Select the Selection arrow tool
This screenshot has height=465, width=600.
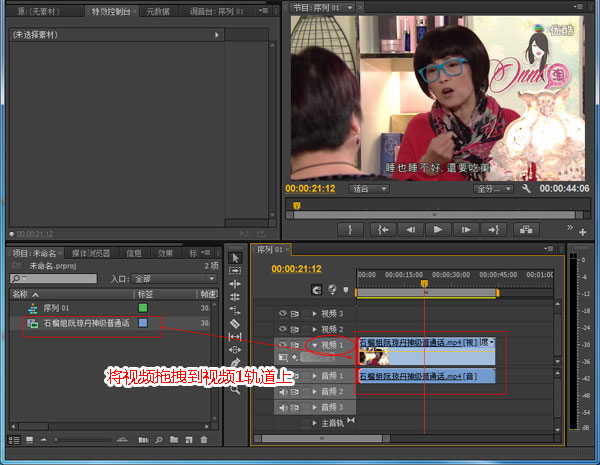(235, 258)
